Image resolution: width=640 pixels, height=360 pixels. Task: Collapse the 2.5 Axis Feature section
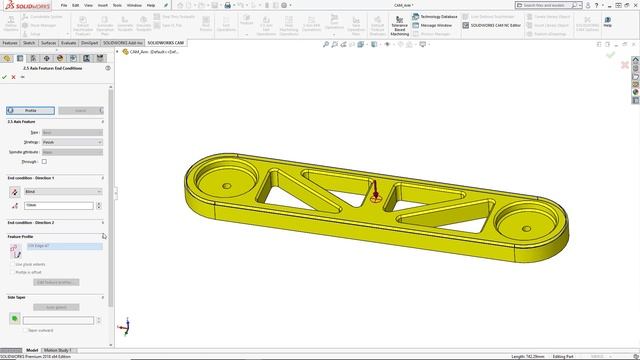(102, 122)
